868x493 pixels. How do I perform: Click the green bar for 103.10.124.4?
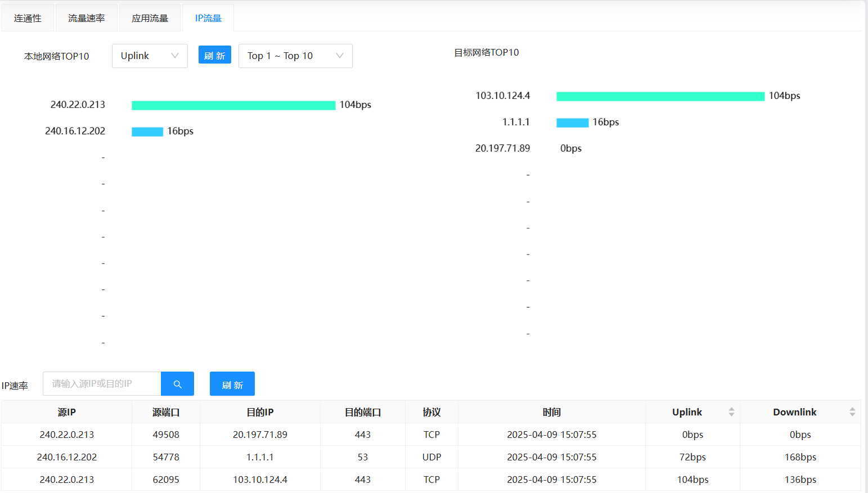tap(660, 97)
